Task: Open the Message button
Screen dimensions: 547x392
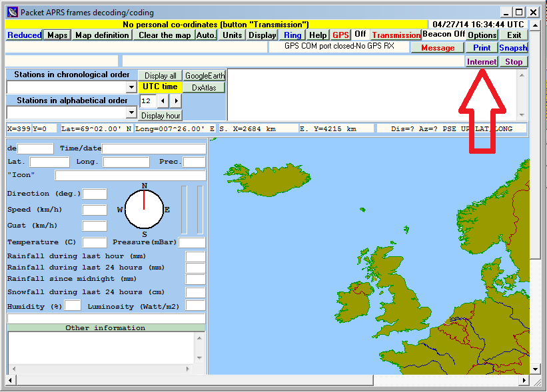Action: (x=438, y=48)
